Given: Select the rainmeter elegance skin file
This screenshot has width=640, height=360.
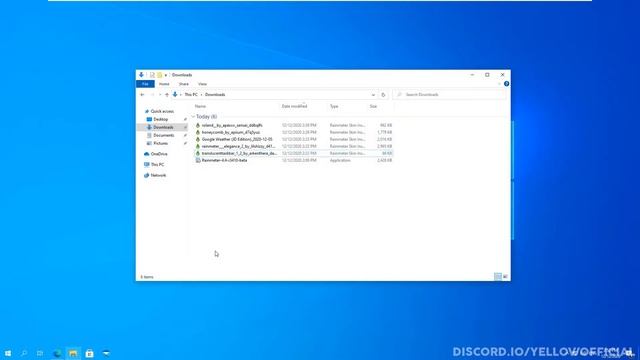Looking at the screenshot, I should 293,146.
